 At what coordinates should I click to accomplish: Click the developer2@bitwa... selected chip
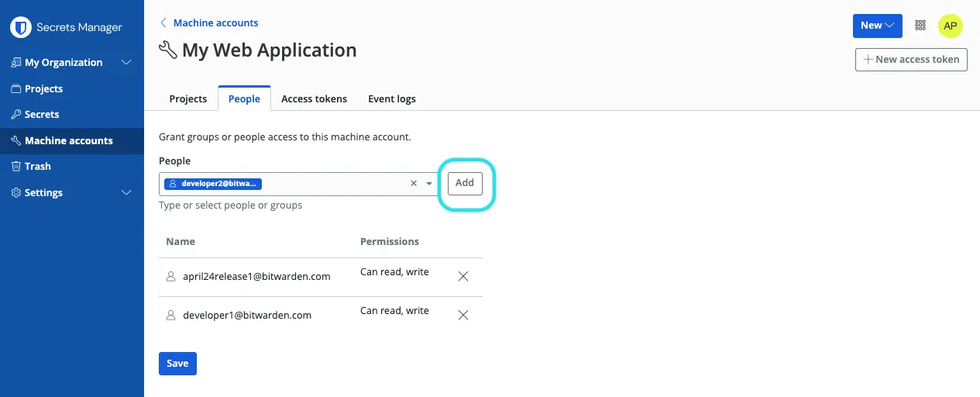[213, 184]
